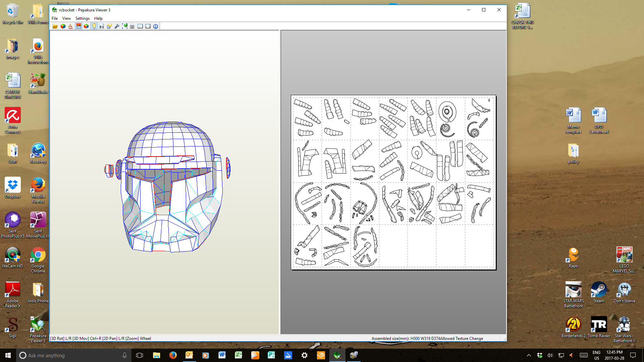The image size is (644, 362).
Task: Click the split two-pane layout icon
Action: 140,26
